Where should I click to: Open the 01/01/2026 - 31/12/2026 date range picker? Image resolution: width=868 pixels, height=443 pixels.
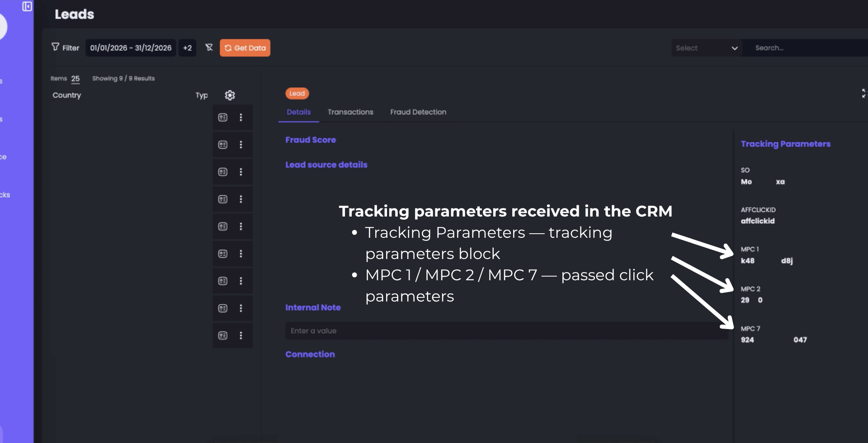[x=131, y=47]
